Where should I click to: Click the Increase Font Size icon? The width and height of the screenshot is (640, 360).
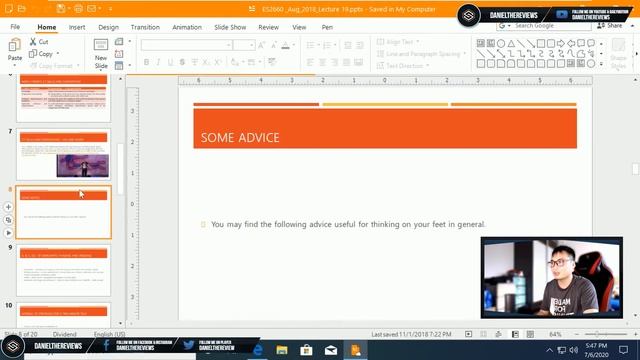tap(262, 45)
